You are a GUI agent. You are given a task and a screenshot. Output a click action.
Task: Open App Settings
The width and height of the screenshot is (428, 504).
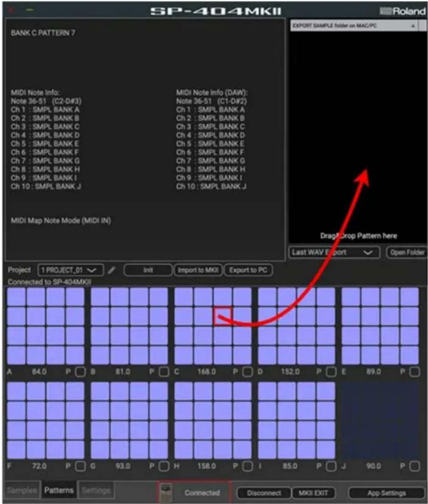tap(386, 493)
